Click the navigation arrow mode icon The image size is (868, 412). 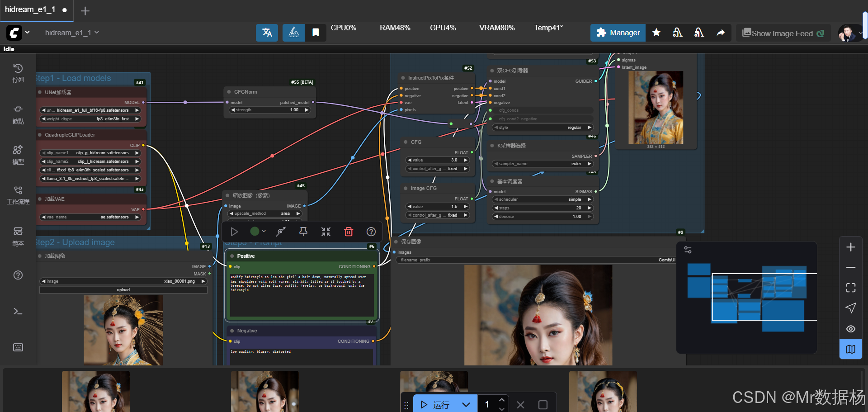click(x=851, y=308)
